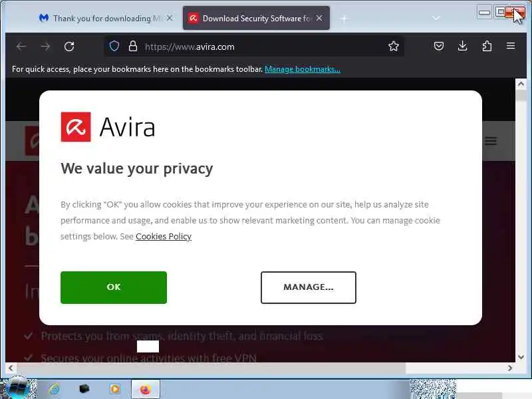Image resolution: width=532 pixels, height=399 pixels.
Task: Open a new browser tab
Action: [344, 19]
